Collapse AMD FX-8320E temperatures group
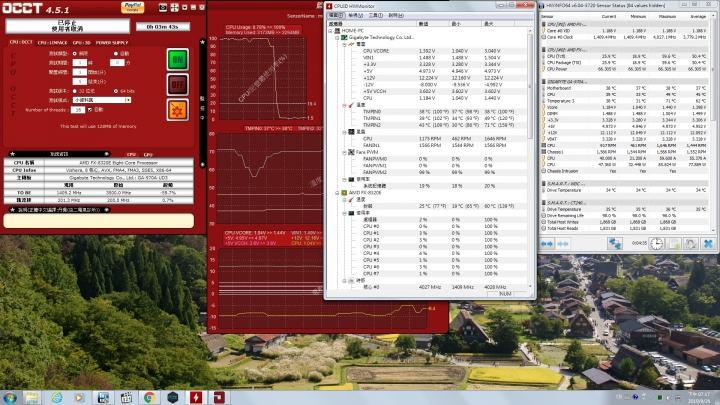Screen dimensions: 720x405 tap(344, 200)
